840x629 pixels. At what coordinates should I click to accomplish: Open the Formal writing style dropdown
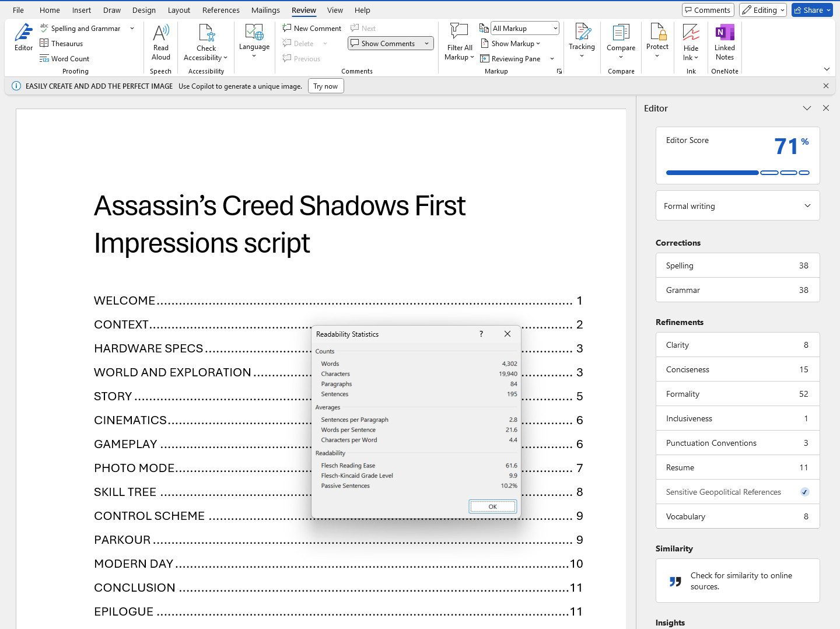[x=738, y=206]
